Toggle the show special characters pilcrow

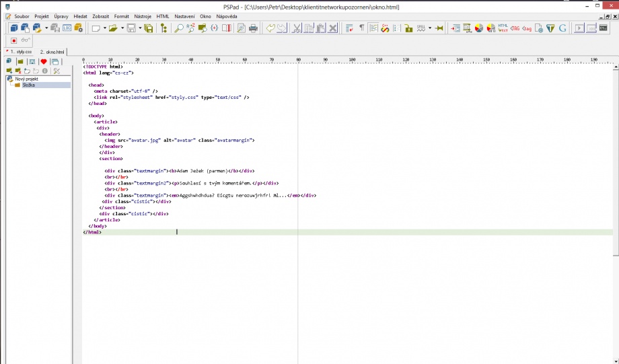click(x=361, y=28)
